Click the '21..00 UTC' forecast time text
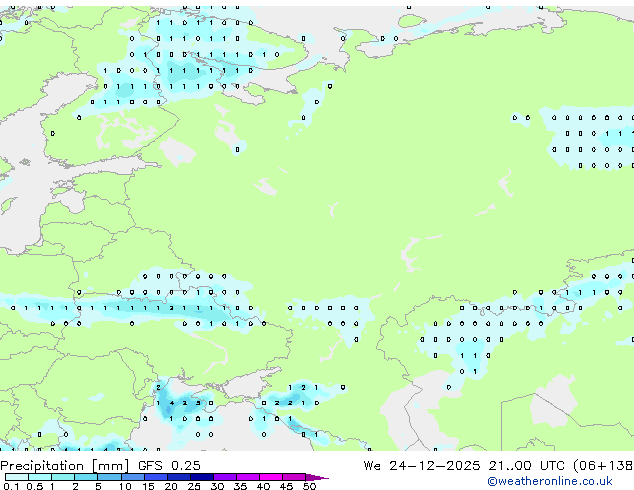The height and width of the screenshot is (490, 634). pyautogui.click(x=526, y=466)
